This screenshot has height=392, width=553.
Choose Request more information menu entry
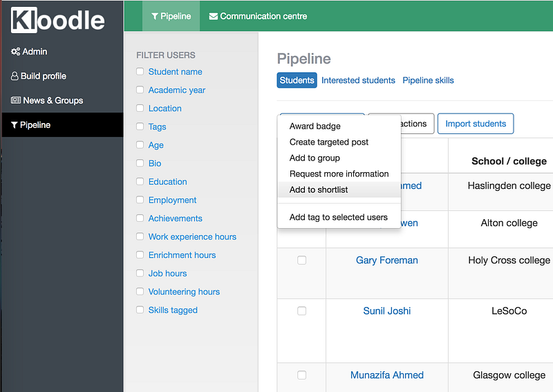coord(339,174)
